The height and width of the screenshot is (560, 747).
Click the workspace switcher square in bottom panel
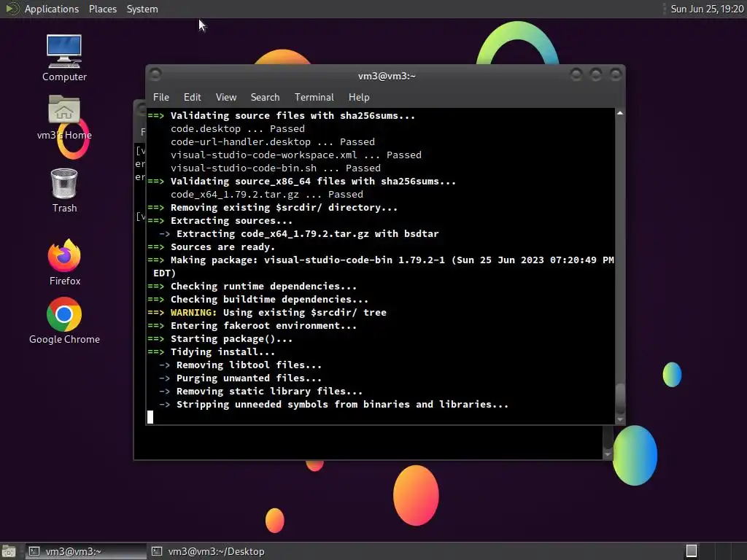click(x=692, y=551)
